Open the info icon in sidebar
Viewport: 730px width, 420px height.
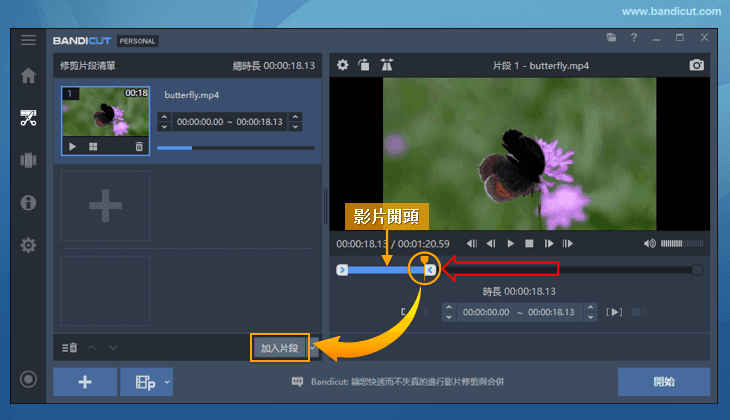click(x=28, y=202)
